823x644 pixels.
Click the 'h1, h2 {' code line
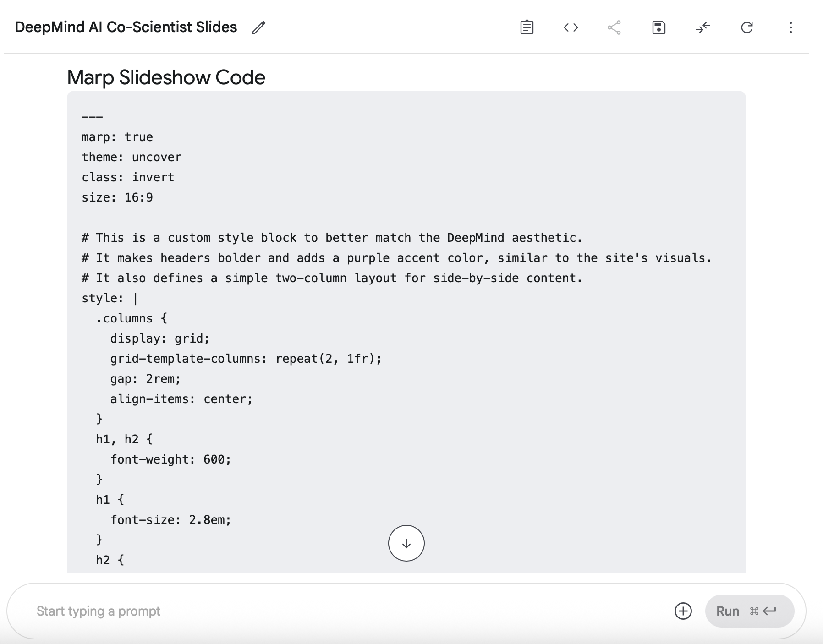[125, 439]
